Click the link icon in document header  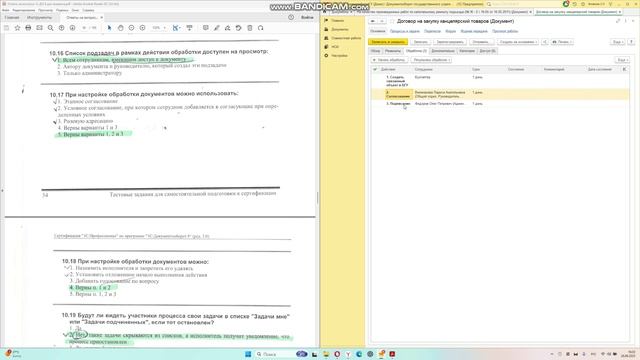point(618,21)
